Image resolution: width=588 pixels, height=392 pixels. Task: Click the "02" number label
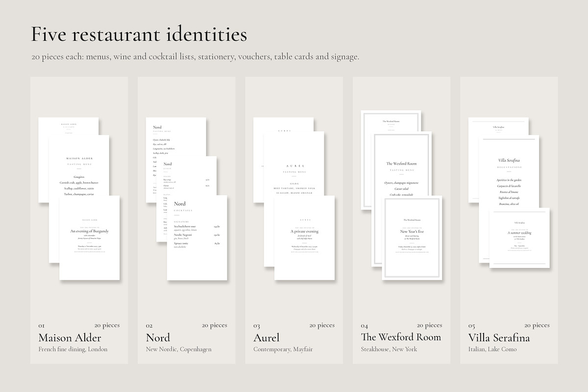click(149, 326)
